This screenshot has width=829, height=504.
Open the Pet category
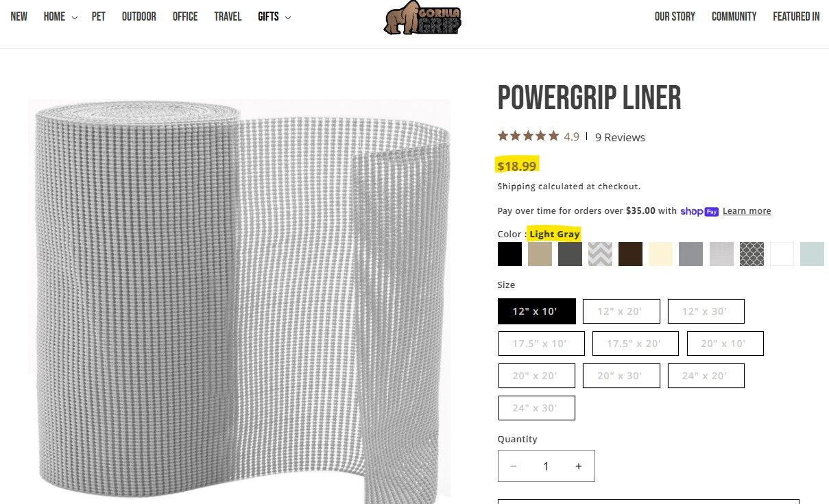[x=99, y=16]
